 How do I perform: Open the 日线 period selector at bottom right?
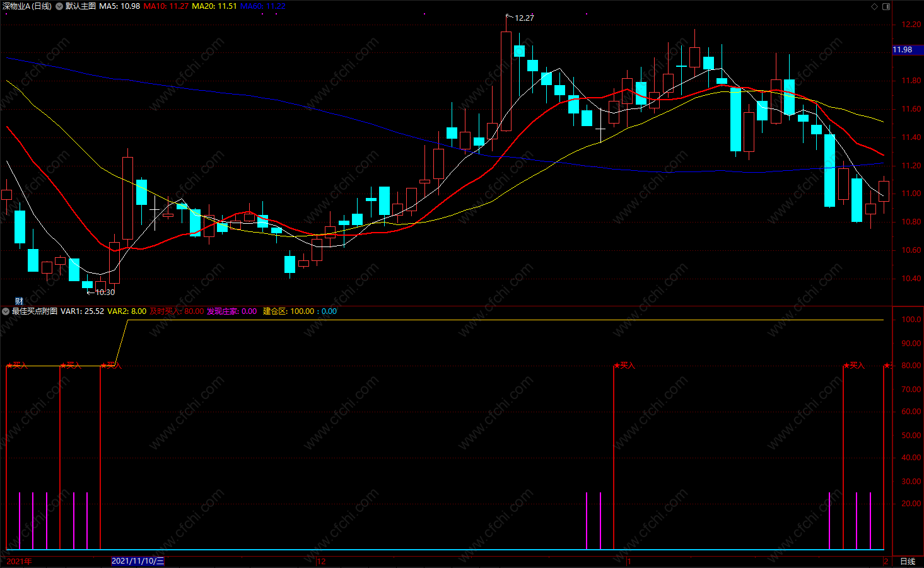[x=907, y=561]
